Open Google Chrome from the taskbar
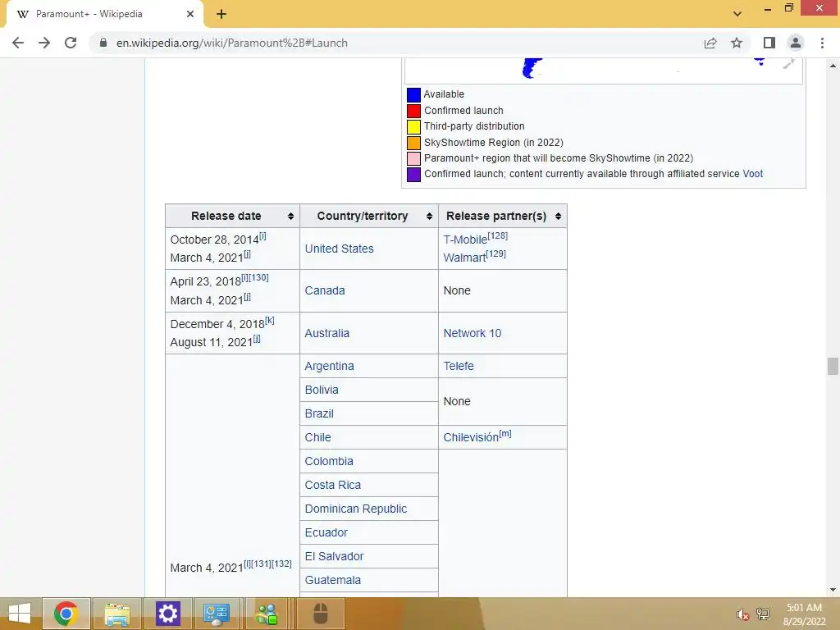This screenshot has width=840, height=630. [x=66, y=614]
